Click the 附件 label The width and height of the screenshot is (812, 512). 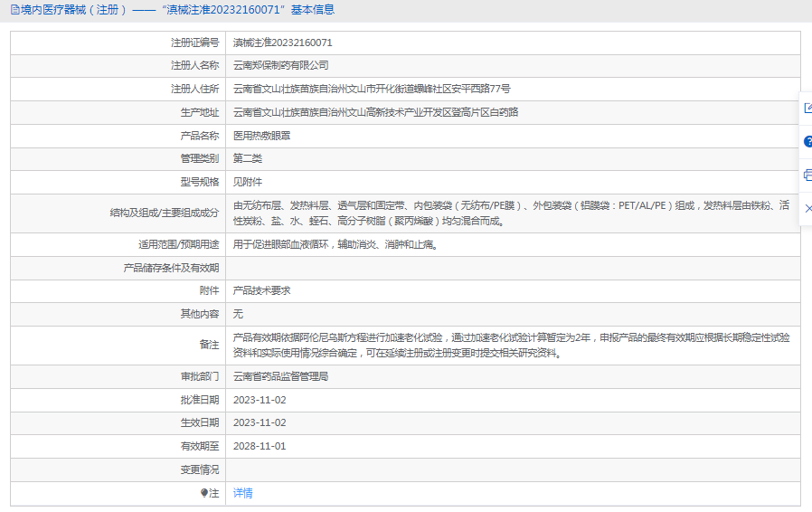tap(209, 290)
